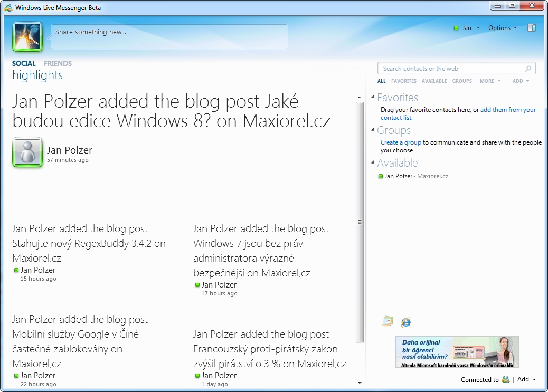Viewport: 548px width, 392px height.
Task: Select contact Jan Polzer - Maxiorel.cz
Action: [413, 176]
